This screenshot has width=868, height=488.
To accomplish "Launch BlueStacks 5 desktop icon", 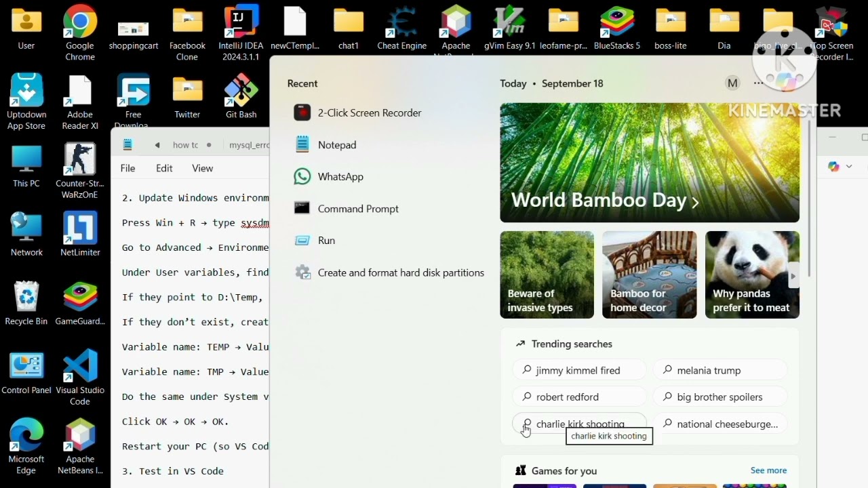I will [617, 28].
